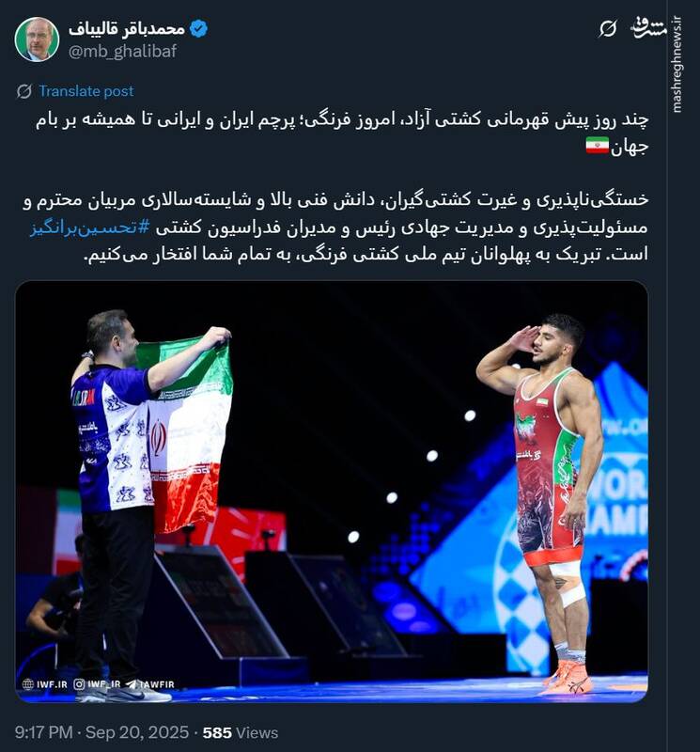Open Ghalibaf's profile avatar picture

[x=37, y=39]
